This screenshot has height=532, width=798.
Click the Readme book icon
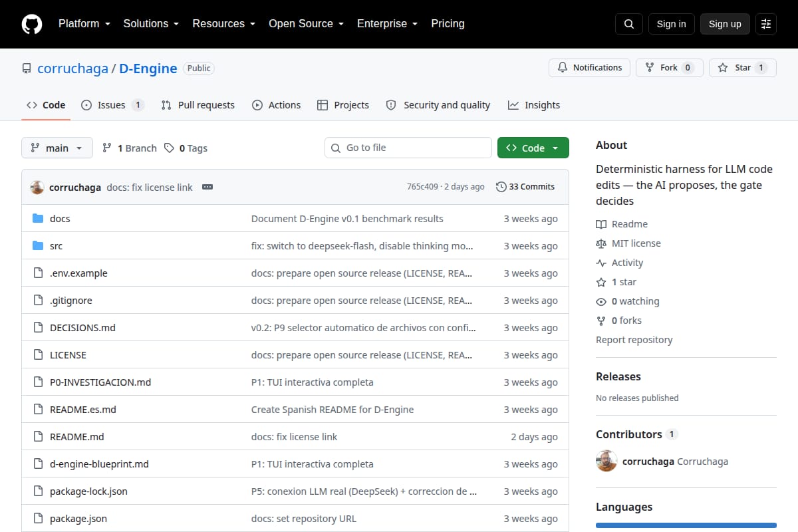pos(601,224)
